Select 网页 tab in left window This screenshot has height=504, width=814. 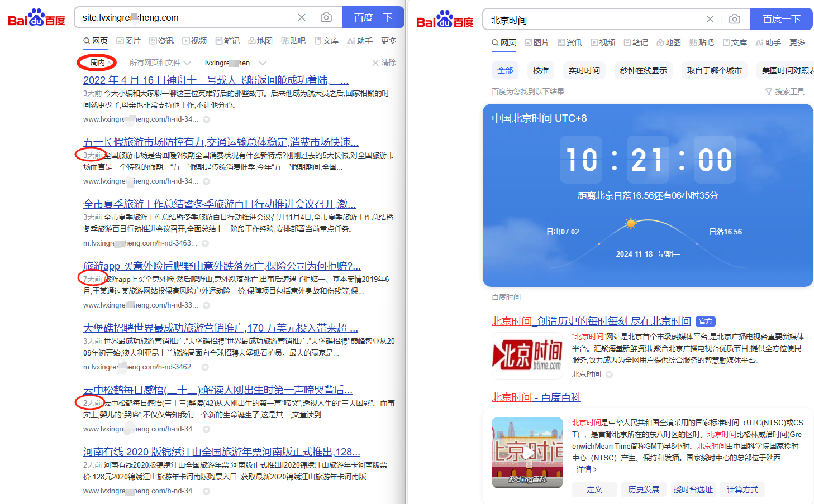click(x=96, y=41)
